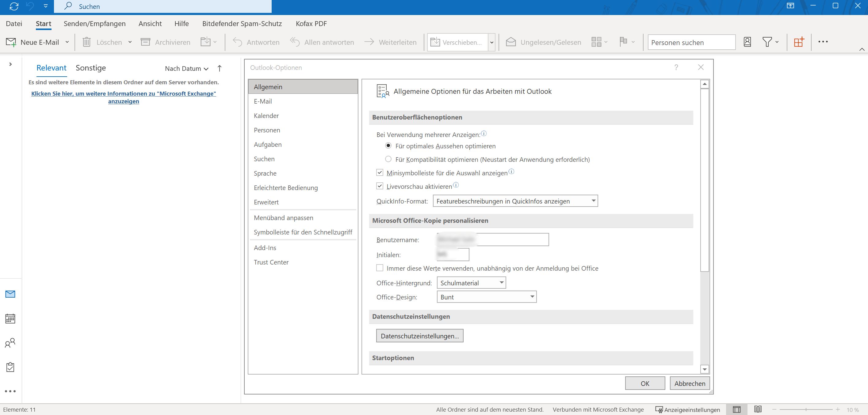Open the People navigation icon
This screenshot has width=868, height=415.
(x=10, y=343)
